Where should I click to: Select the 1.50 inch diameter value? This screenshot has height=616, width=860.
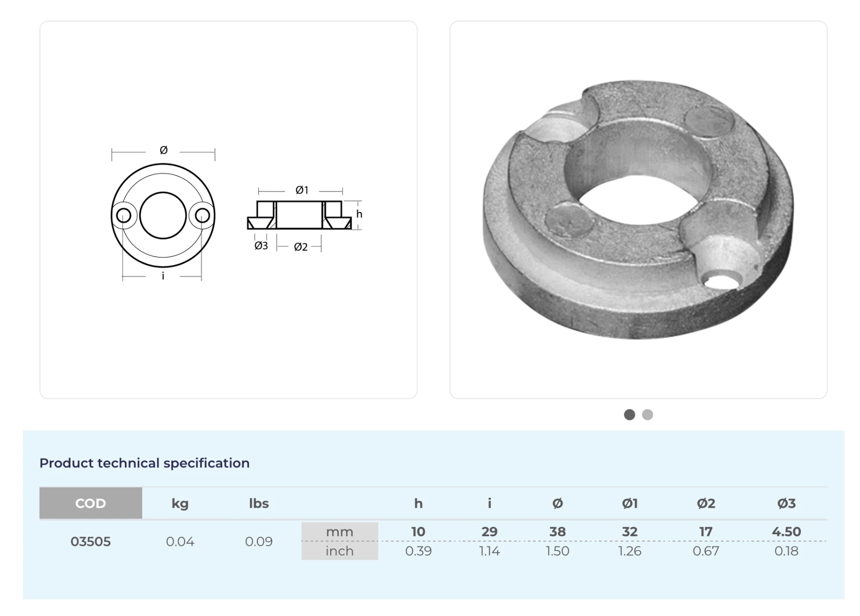(557, 551)
